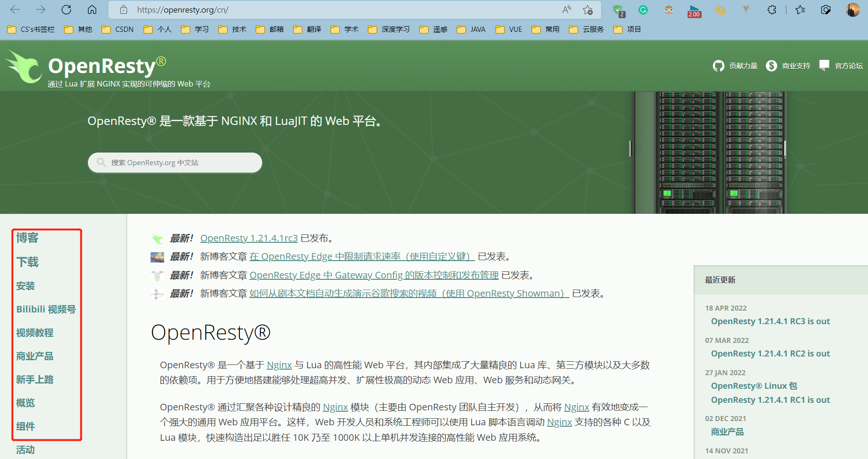This screenshot has height=459, width=868.
Task: Open the extension showing 2.00 badge
Action: [x=694, y=11]
